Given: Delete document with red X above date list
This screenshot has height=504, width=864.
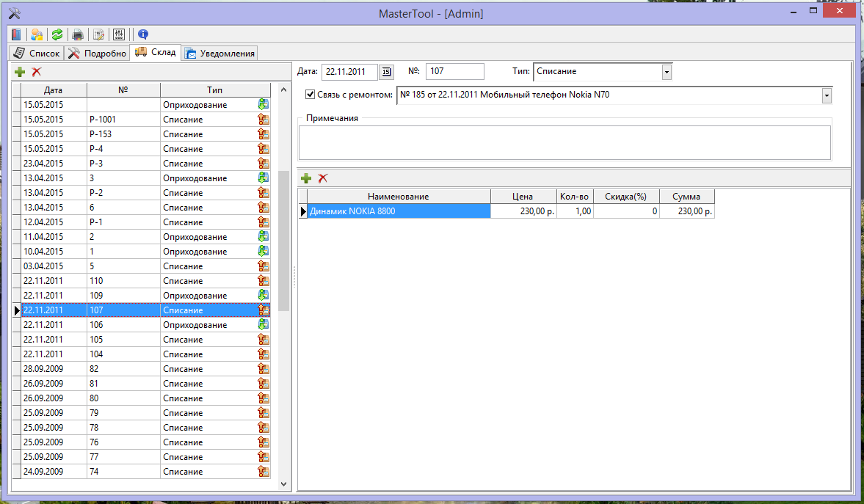Looking at the screenshot, I should [x=37, y=72].
